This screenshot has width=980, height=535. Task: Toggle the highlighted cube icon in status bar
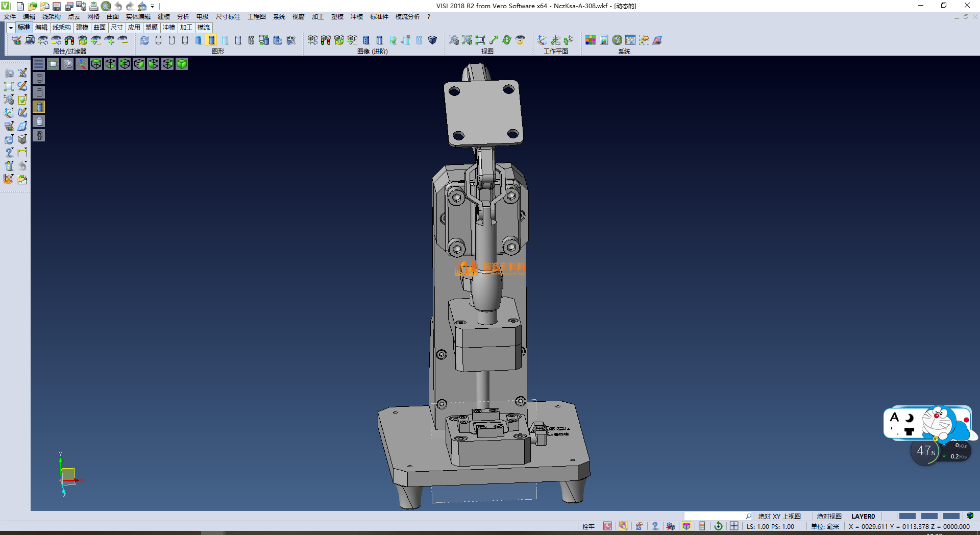687,526
